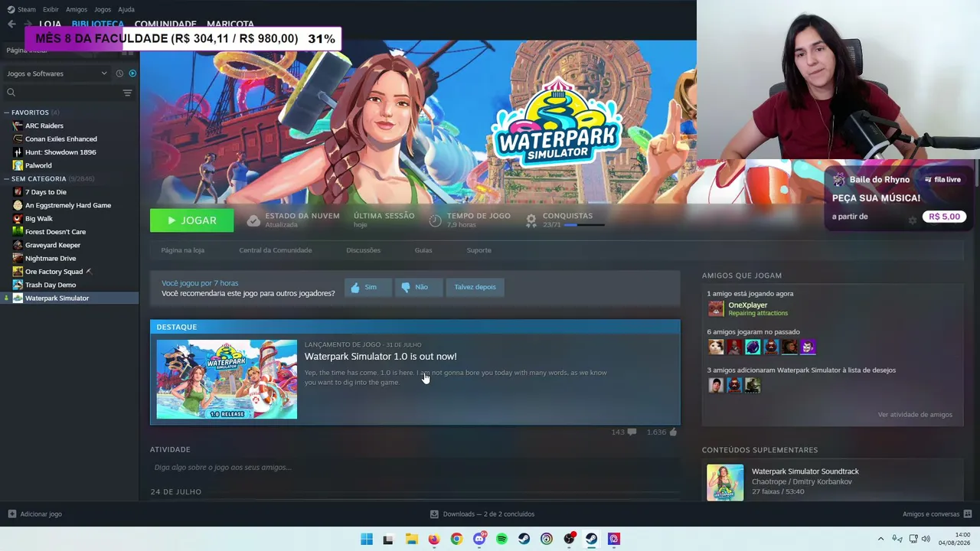Open the Windows Start menu

367,539
